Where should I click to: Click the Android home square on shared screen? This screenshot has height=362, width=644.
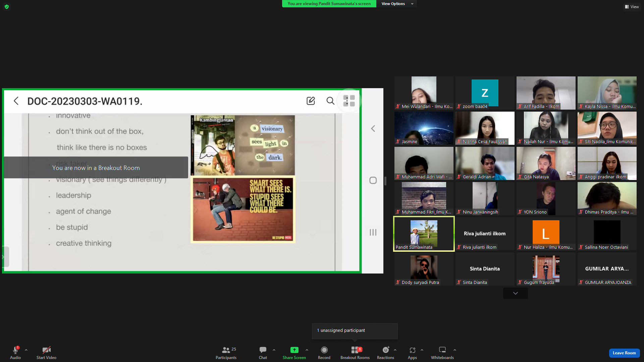click(373, 180)
